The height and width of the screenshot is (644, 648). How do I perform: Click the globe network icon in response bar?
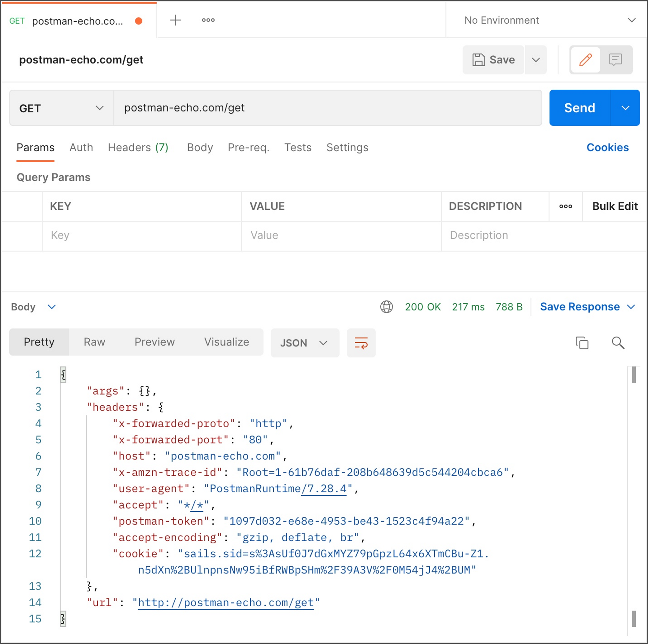pos(387,307)
